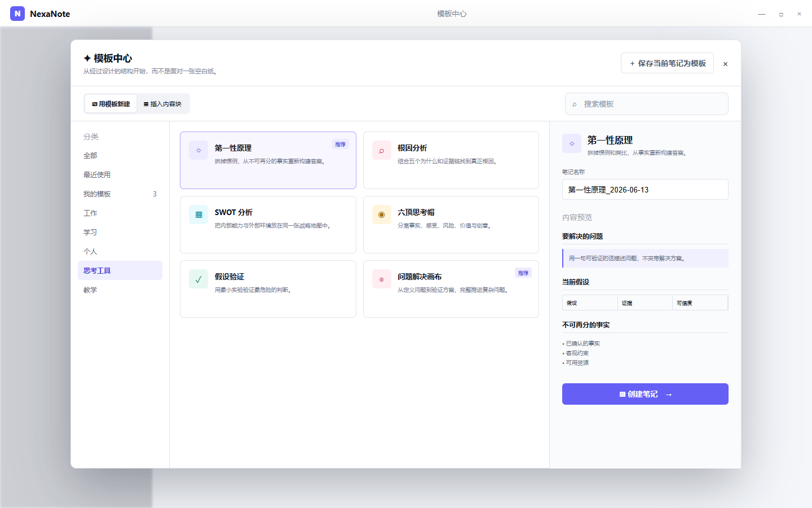Select the 全部 category

120,155
